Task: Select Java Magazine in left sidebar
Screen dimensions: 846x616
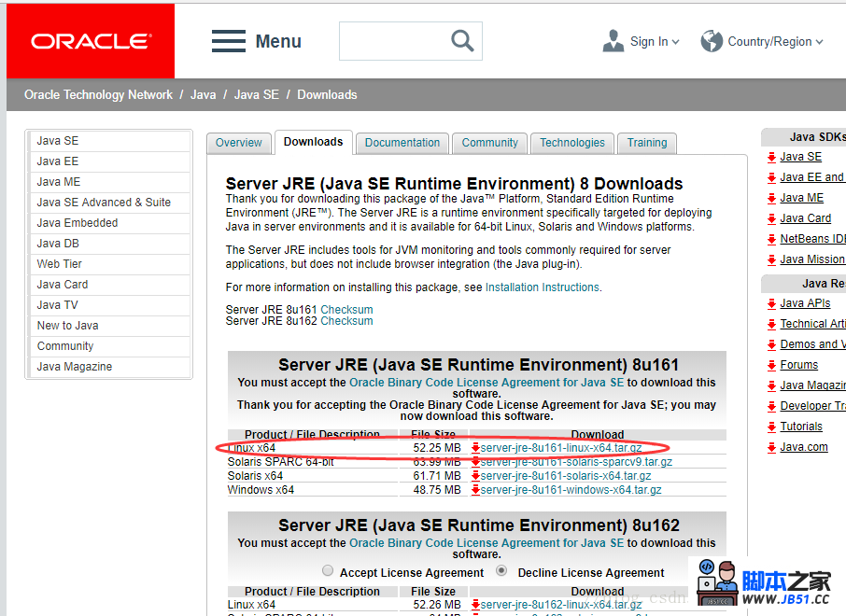Action: pos(109,367)
